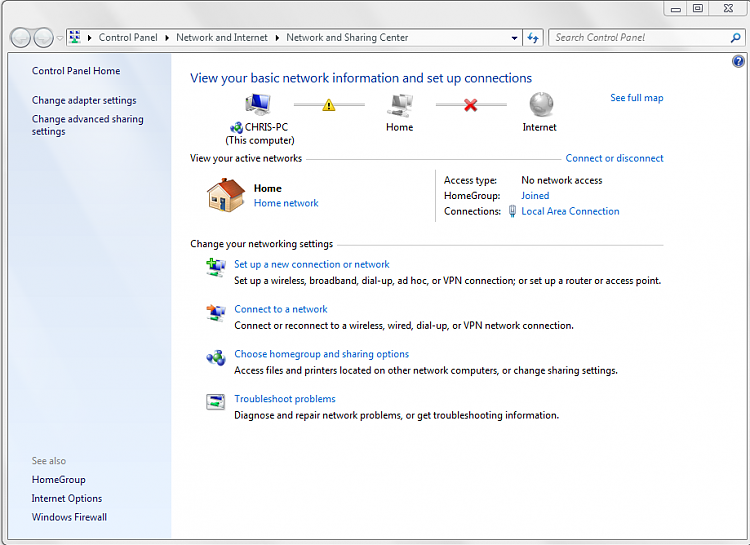Click the bold Home network name
Viewport: 750px width, 545px height.
(x=267, y=189)
